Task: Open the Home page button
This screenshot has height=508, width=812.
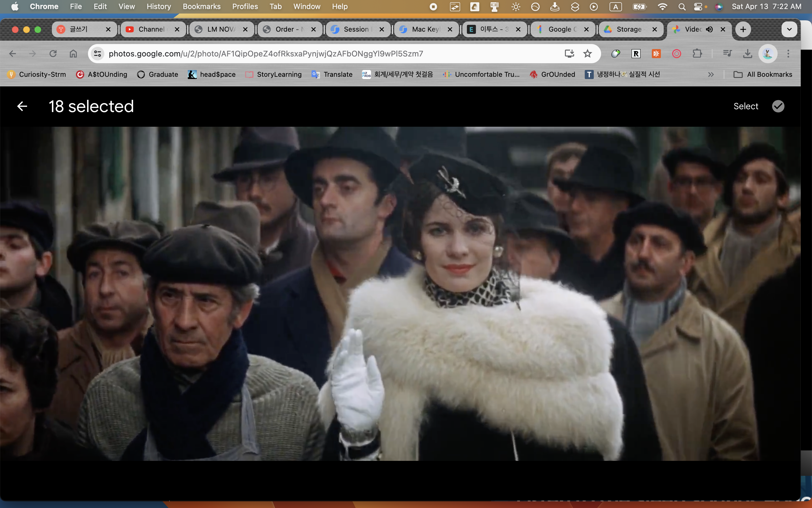Action: click(x=73, y=53)
